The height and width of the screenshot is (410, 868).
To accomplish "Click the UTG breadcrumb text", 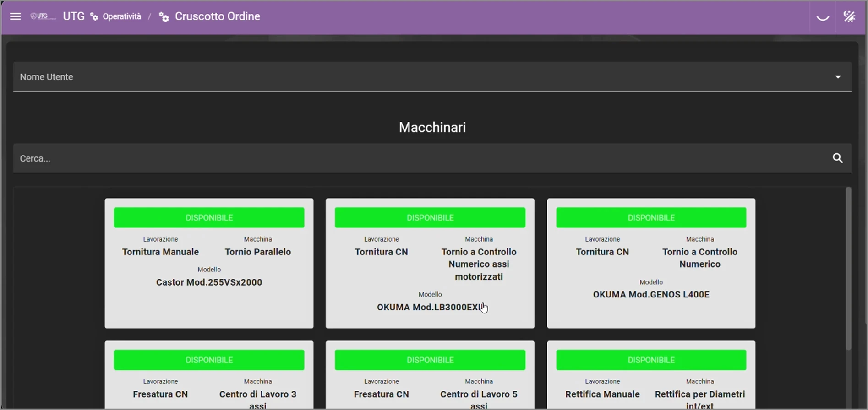I will point(74,16).
